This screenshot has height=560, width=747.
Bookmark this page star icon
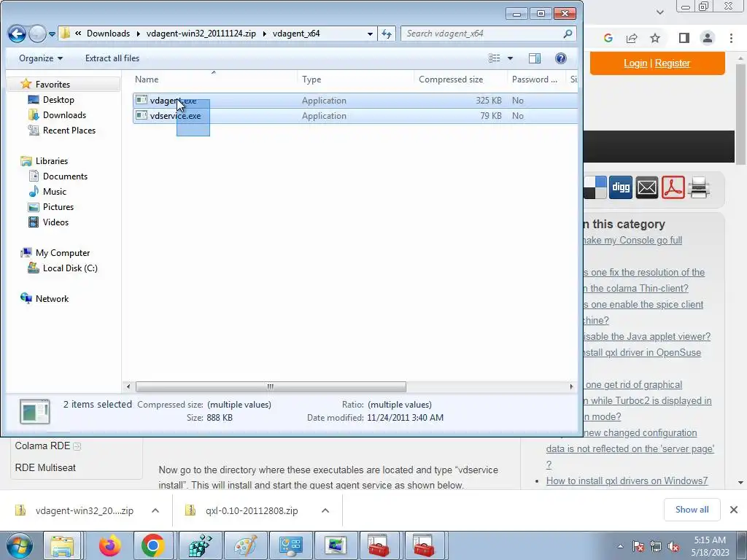[x=655, y=38]
